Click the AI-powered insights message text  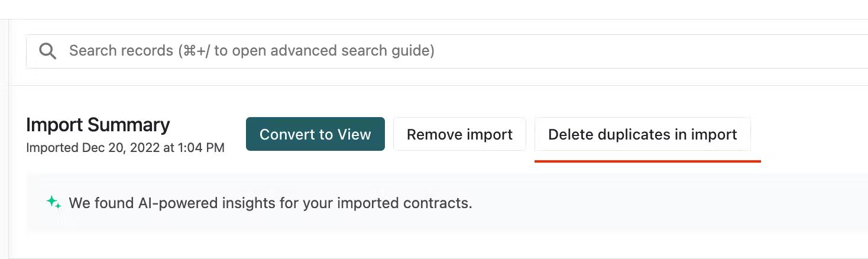(271, 203)
